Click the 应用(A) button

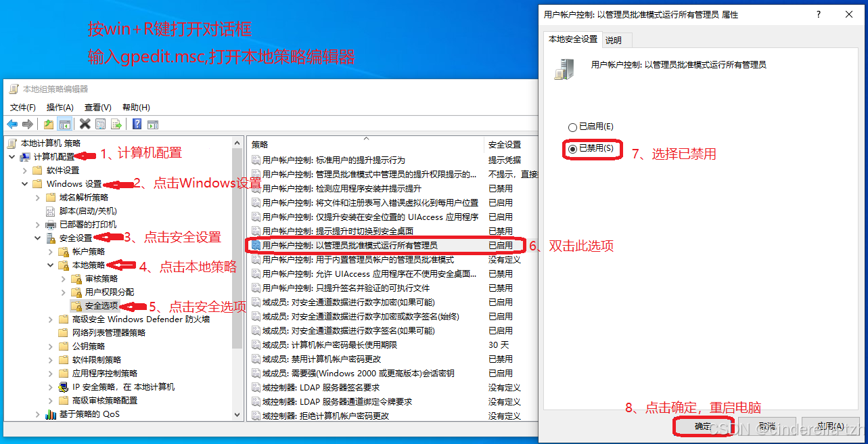pos(829,426)
